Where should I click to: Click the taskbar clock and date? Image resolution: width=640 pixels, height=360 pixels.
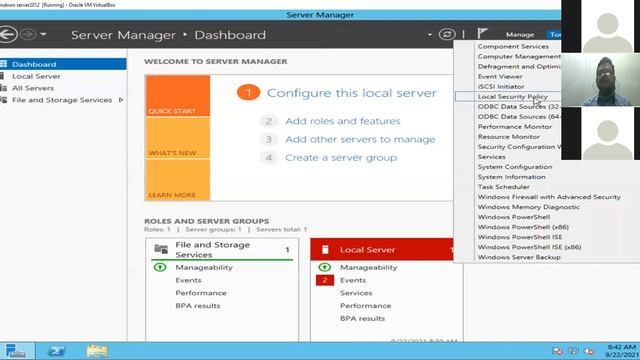click(x=621, y=351)
